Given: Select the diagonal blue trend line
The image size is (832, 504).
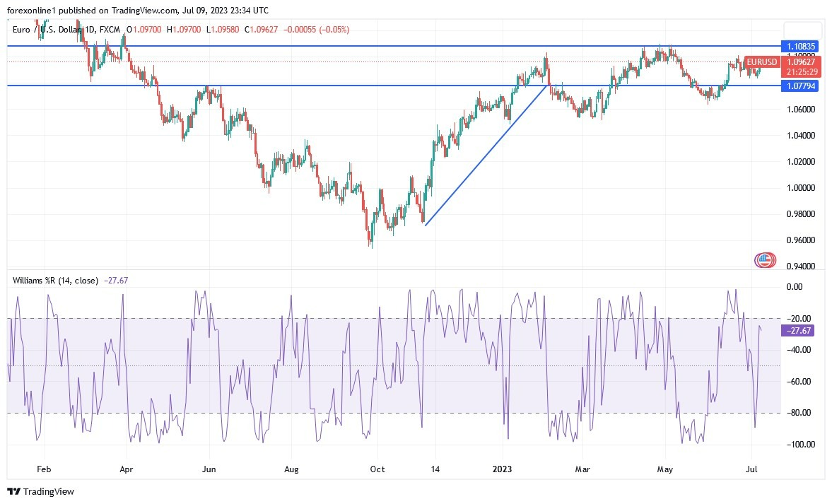Looking at the screenshot, I should (486, 155).
